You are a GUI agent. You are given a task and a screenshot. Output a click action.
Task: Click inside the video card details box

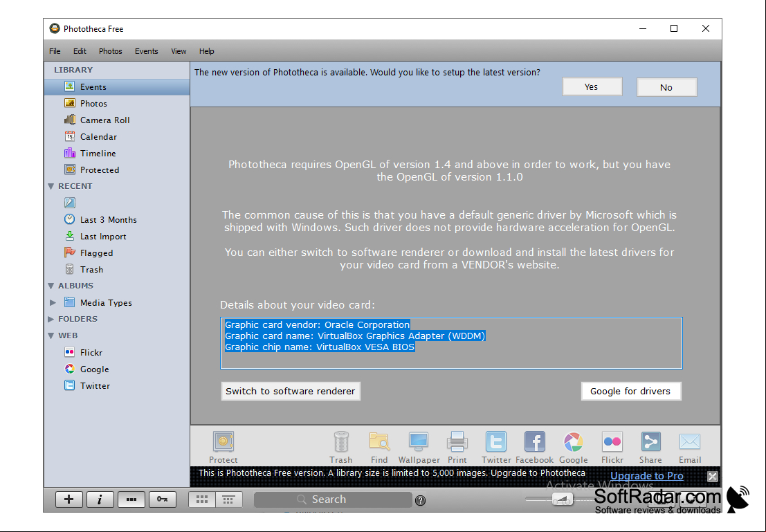451,343
